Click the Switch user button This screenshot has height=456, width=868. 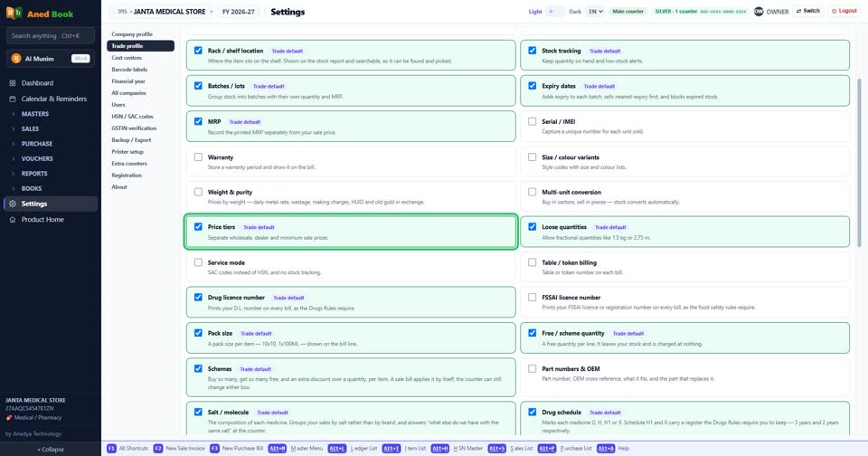808,11
